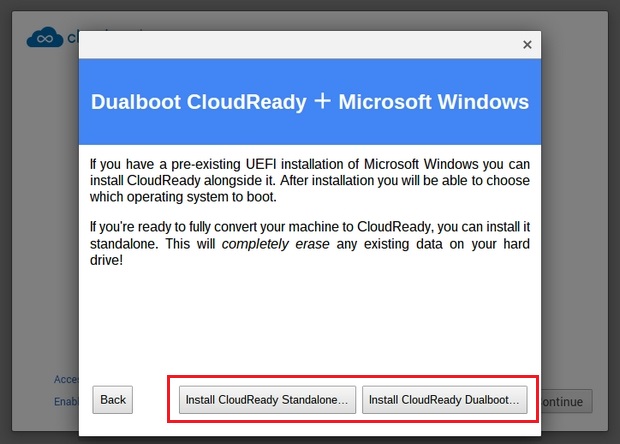Choose Install CloudReady Standalone
The width and height of the screenshot is (620, 444).
pyautogui.click(x=267, y=400)
